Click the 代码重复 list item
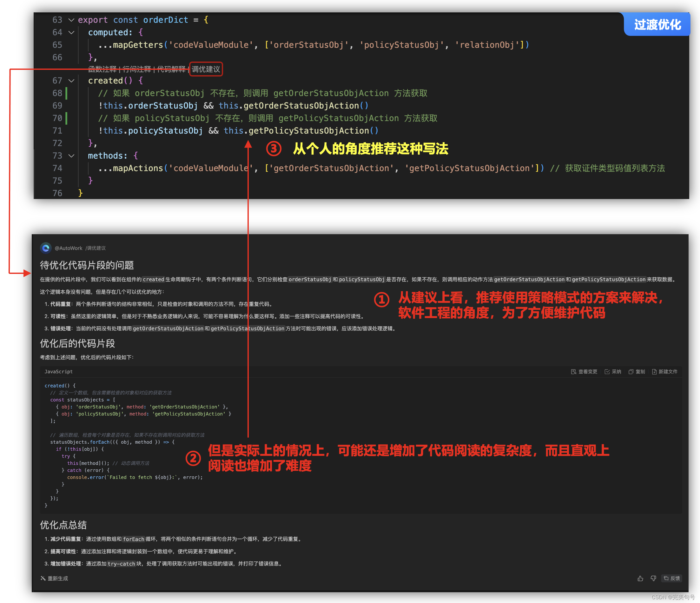 pos(158,304)
